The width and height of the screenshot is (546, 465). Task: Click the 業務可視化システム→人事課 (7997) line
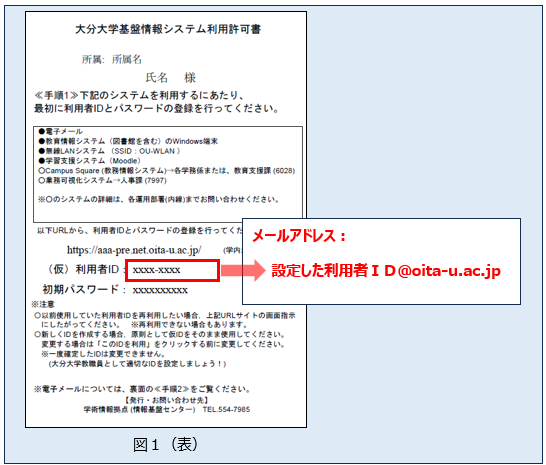click(x=102, y=180)
